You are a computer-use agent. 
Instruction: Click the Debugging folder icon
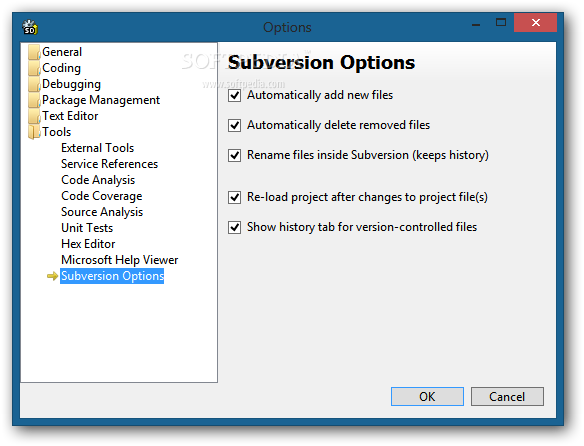pyautogui.click(x=34, y=84)
